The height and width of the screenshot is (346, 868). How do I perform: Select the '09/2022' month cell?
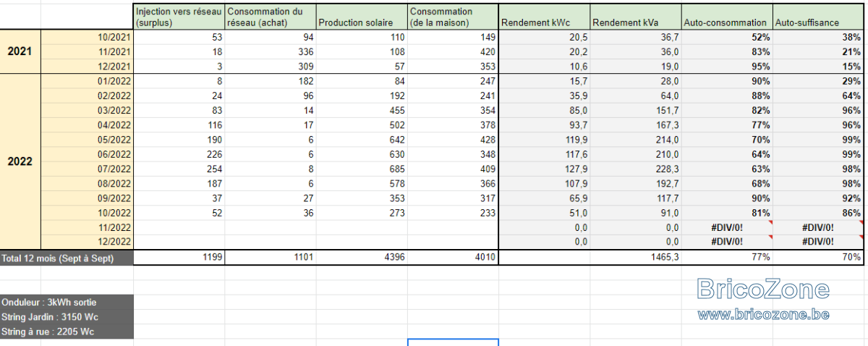coord(88,198)
